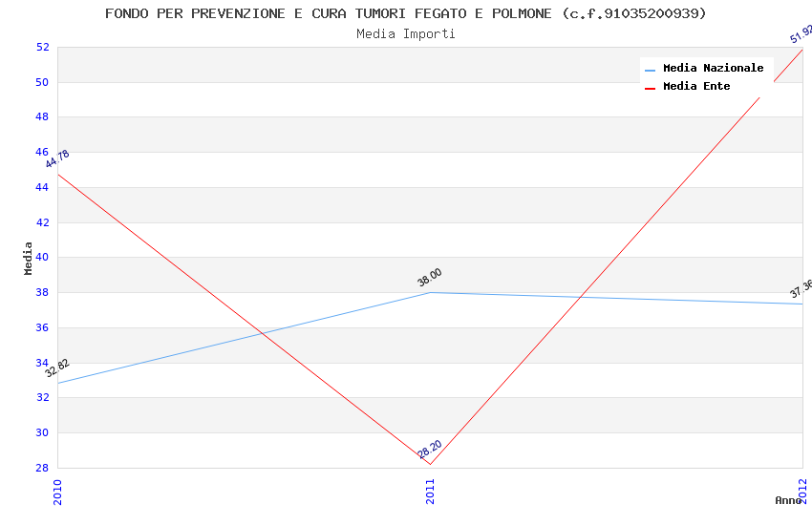Click the 2011 x-axis label
Viewport: 812px width, 525px height.
(x=430, y=492)
